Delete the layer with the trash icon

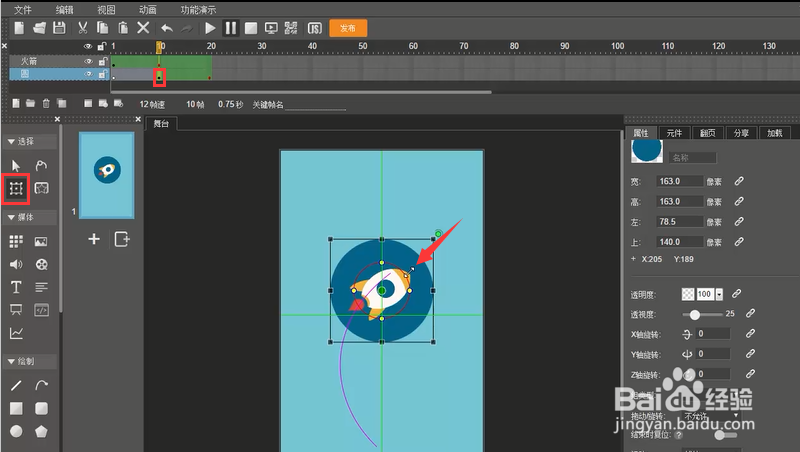(46, 104)
